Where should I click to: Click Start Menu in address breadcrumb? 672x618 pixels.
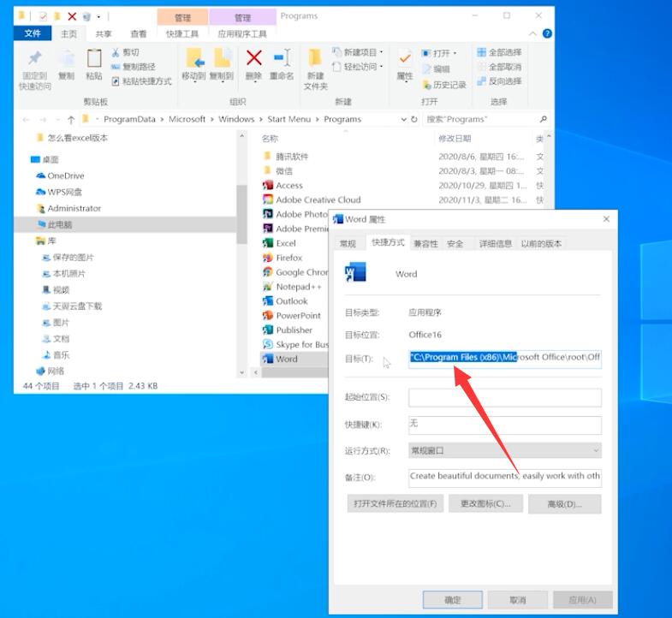(x=288, y=119)
